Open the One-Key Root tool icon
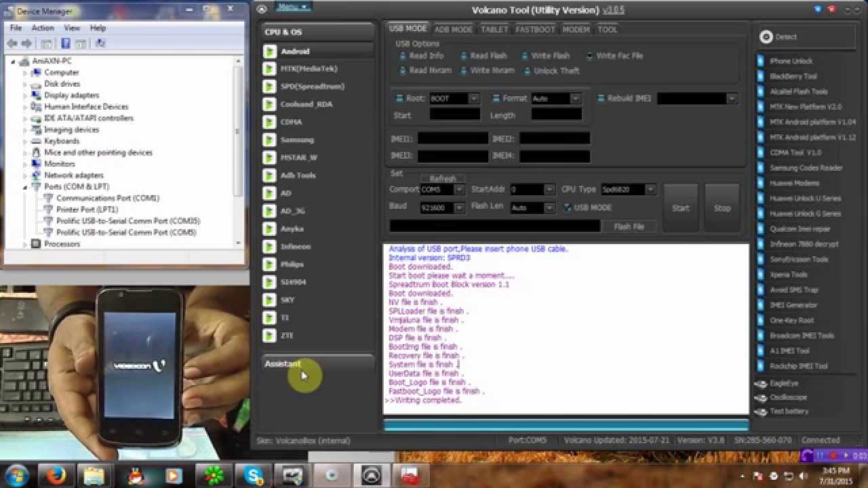 pos(760,320)
